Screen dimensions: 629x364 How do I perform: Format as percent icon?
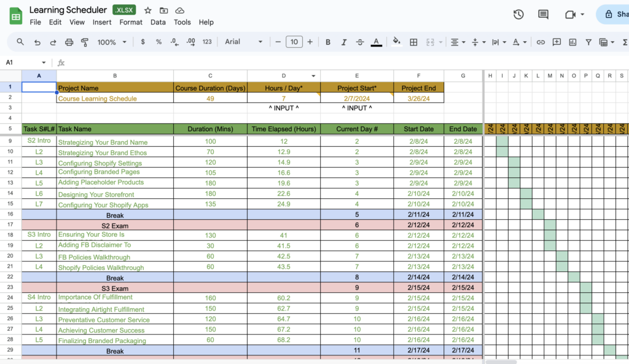pos(159,42)
